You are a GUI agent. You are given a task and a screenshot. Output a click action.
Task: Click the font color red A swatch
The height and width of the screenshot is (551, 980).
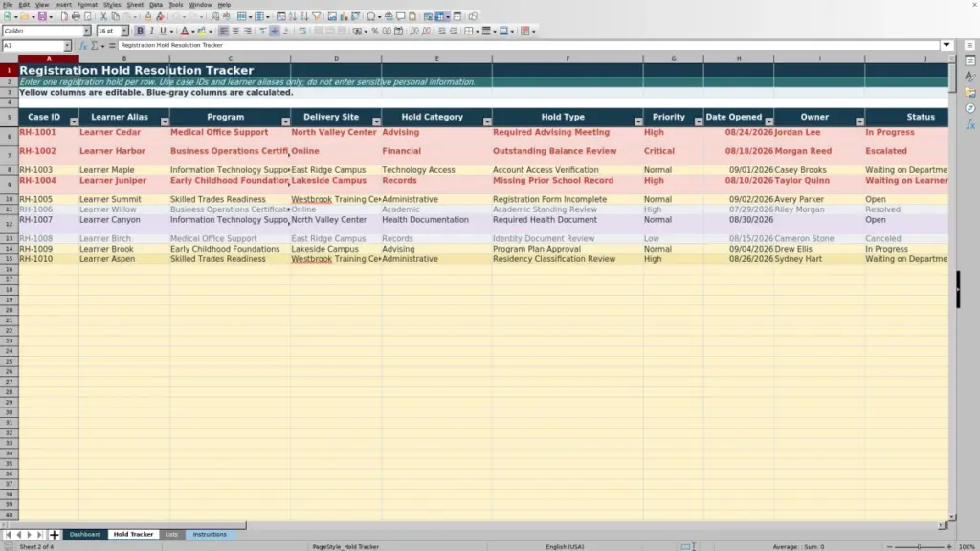tap(185, 31)
